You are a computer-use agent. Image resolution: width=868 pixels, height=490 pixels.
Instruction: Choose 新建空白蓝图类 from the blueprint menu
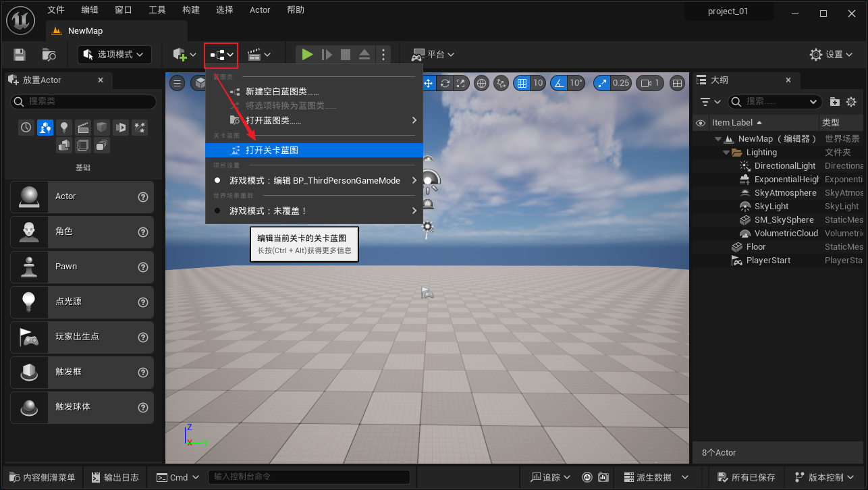(x=314, y=91)
